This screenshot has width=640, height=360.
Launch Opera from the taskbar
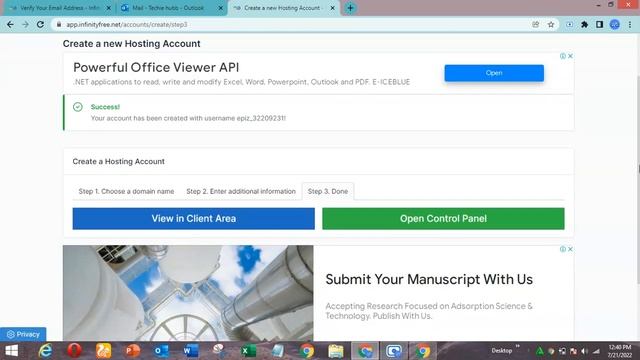[74, 351]
